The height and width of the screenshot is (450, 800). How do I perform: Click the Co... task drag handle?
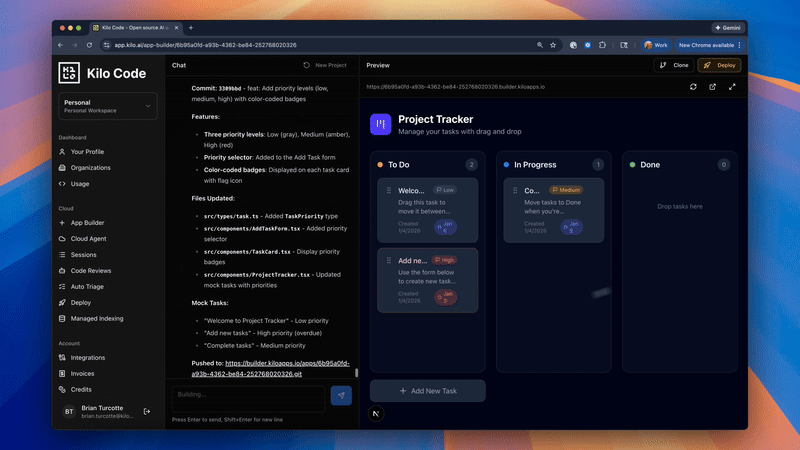[x=515, y=190]
